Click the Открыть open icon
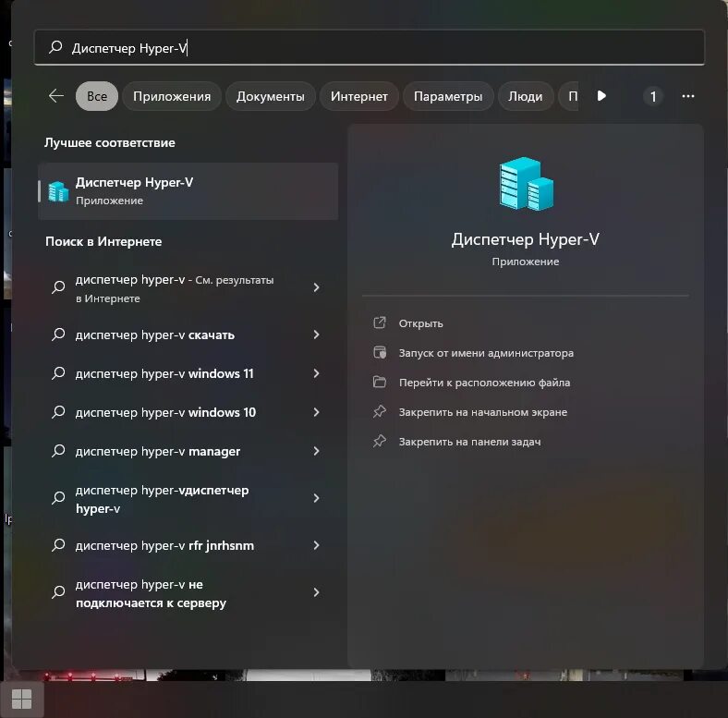The height and width of the screenshot is (718, 728). 380,322
